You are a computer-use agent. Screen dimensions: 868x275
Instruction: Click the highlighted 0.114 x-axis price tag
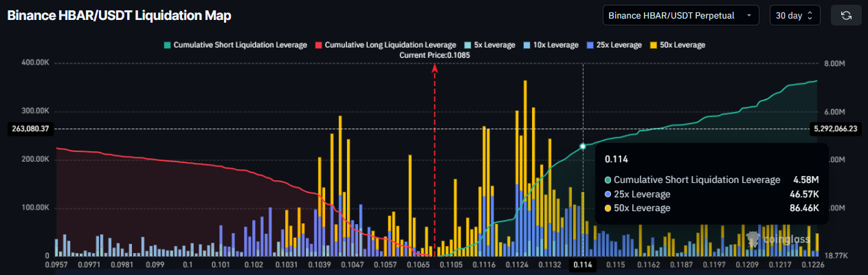pyautogui.click(x=583, y=265)
